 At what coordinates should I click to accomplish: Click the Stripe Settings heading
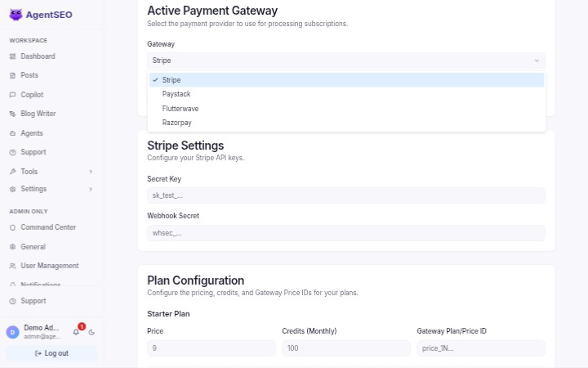185,146
